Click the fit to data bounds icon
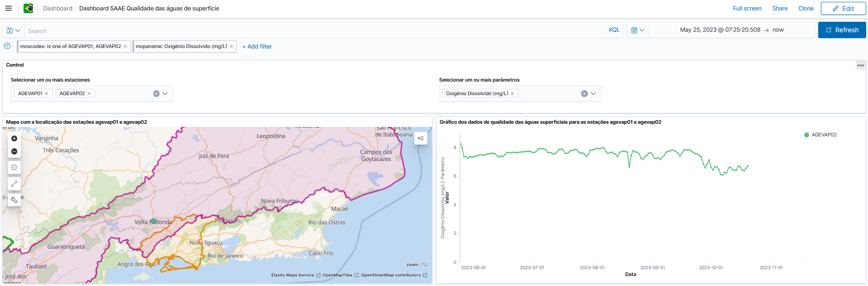The height and width of the screenshot is (286, 868). tap(14, 184)
